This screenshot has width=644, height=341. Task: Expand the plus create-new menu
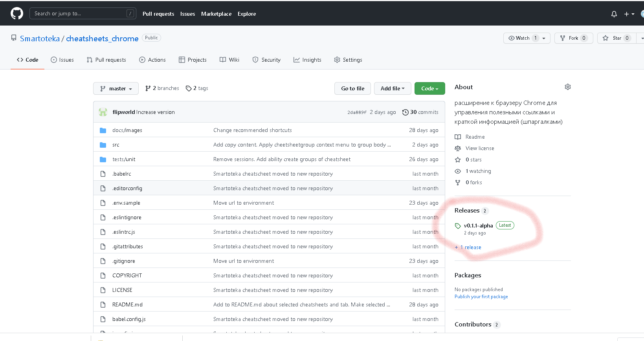tap(629, 14)
